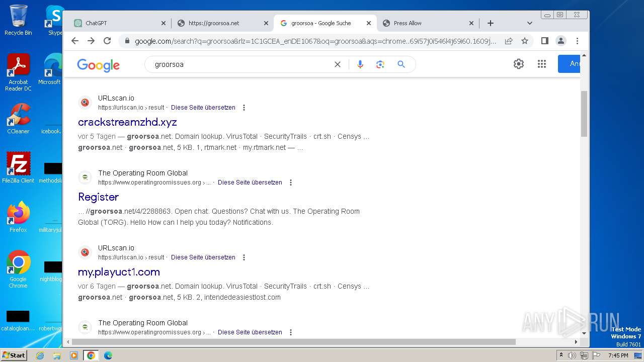
Task: Search by image with Google Lens
Action: click(380, 64)
